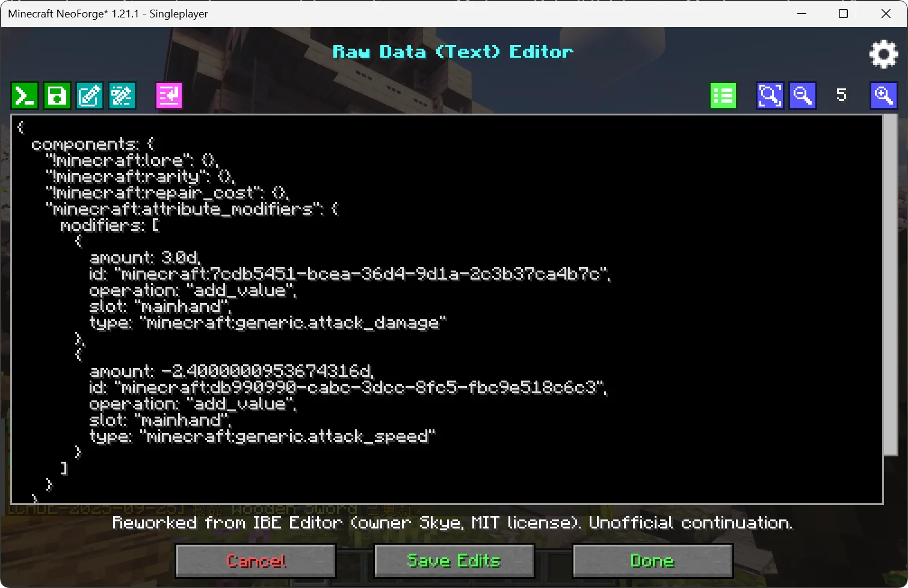Screen dimensions: 908x588
Task: Zoom out with the minus magnifier
Action: pyautogui.click(x=802, y=96)
